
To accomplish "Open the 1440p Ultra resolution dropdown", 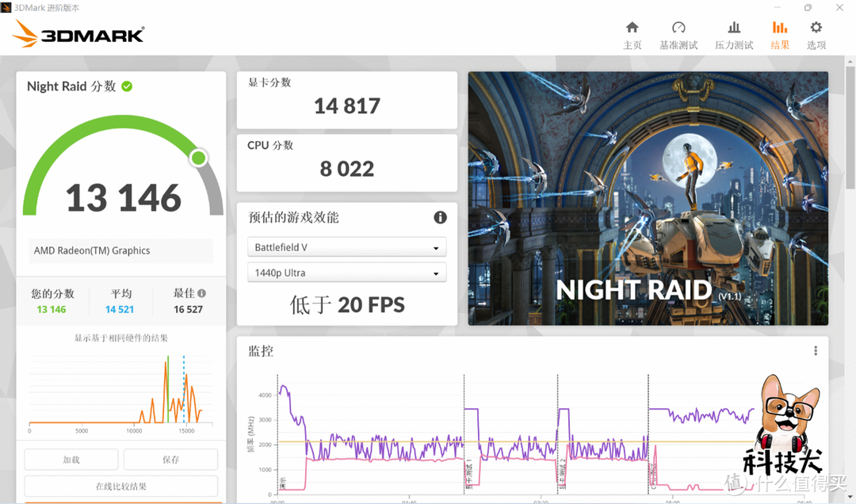I will click(x=346, y=273).
